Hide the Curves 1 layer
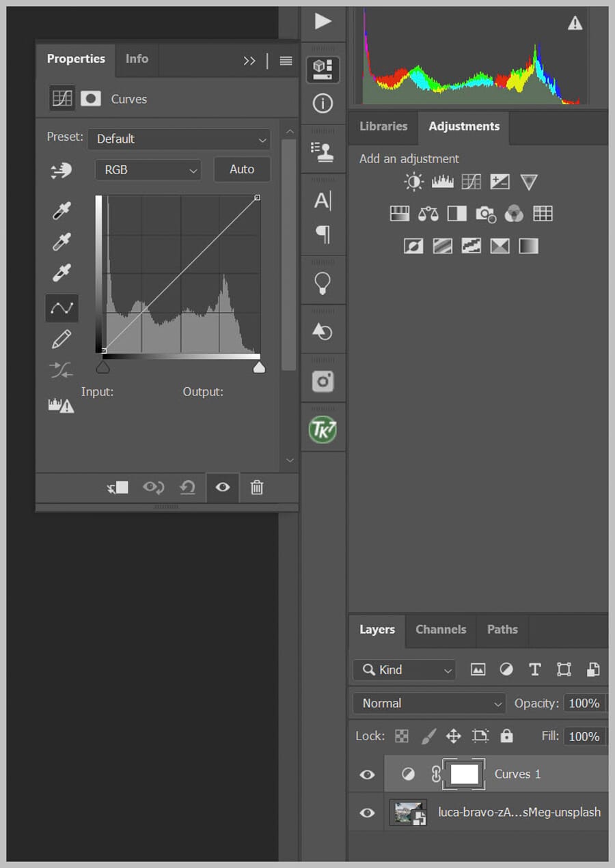Viewport: 615px width, 868px height. [x=366, y=774]
